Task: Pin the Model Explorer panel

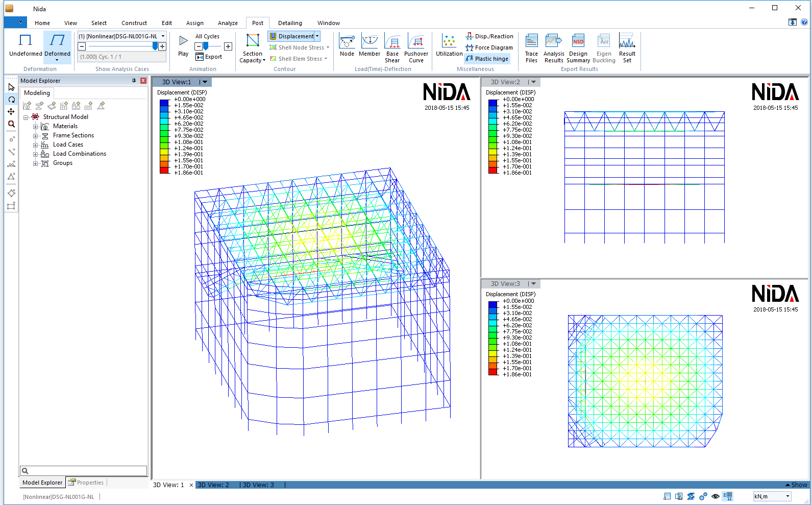Action: pos(134,81)
